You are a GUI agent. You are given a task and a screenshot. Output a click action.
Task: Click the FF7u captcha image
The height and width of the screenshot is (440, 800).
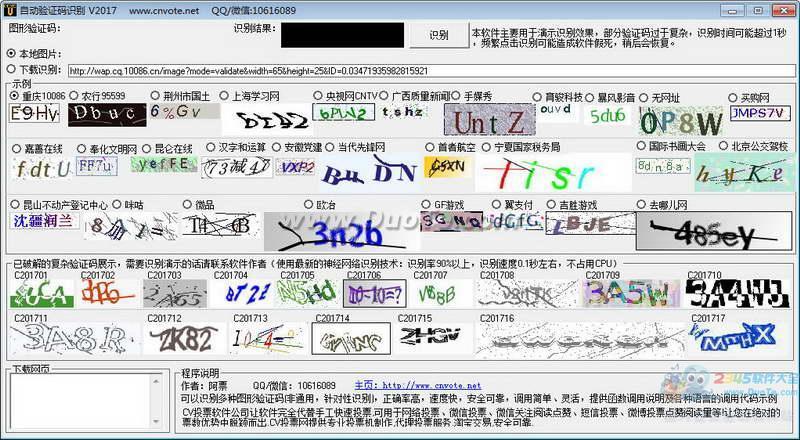click(97, 166)
